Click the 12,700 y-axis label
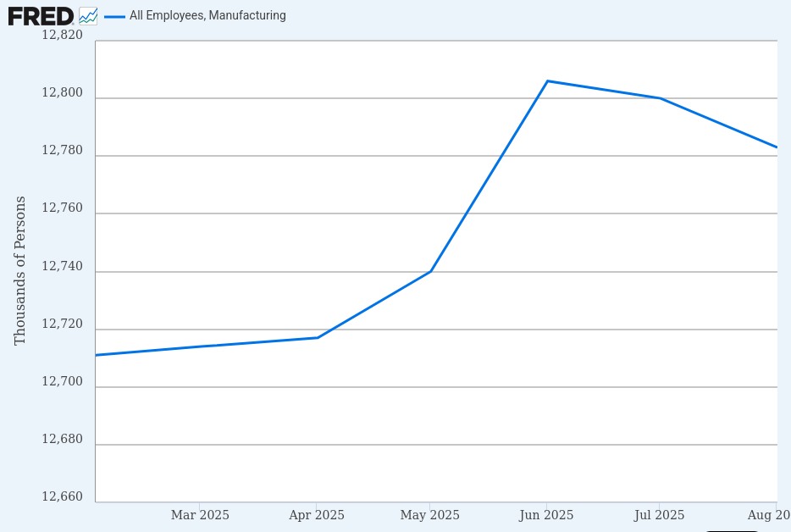 pyautogui.click(x=62, y=381)
